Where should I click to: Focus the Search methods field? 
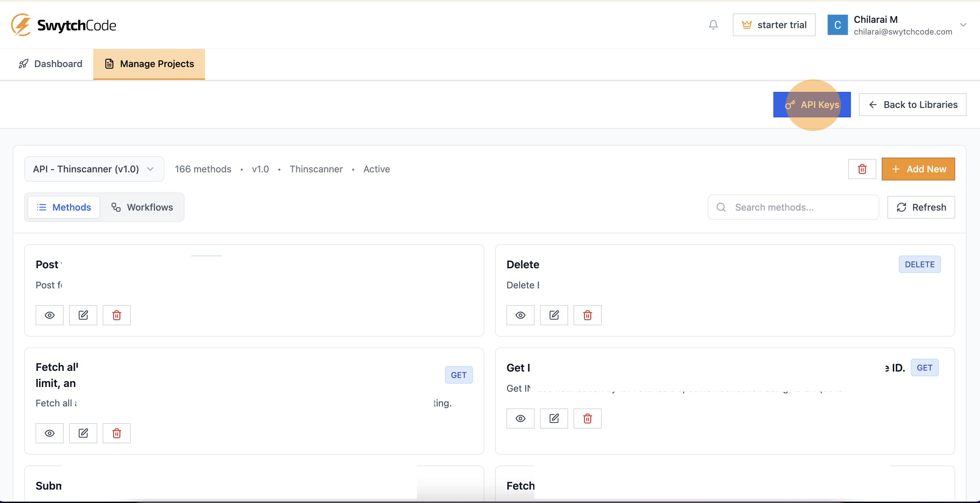793,207
